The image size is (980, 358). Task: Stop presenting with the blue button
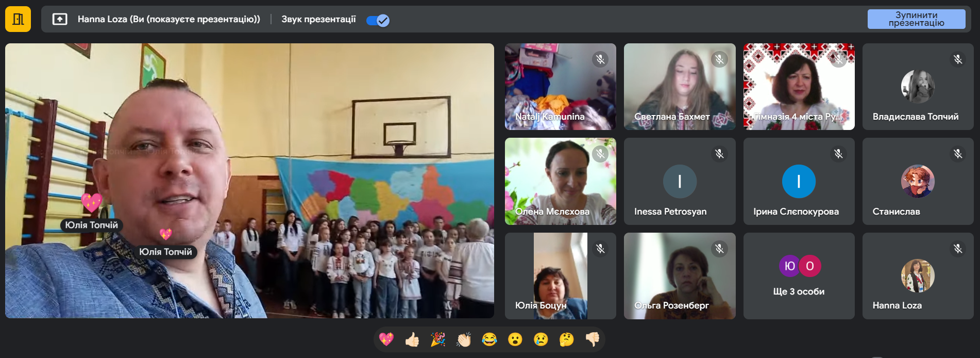[x=916, y=19]
